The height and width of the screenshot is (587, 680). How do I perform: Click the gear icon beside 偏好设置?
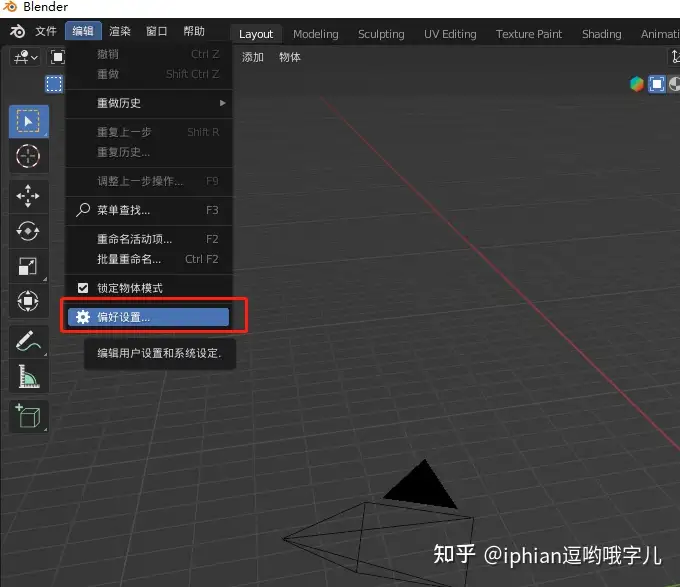pyautogui.click(x=83, y=317)
